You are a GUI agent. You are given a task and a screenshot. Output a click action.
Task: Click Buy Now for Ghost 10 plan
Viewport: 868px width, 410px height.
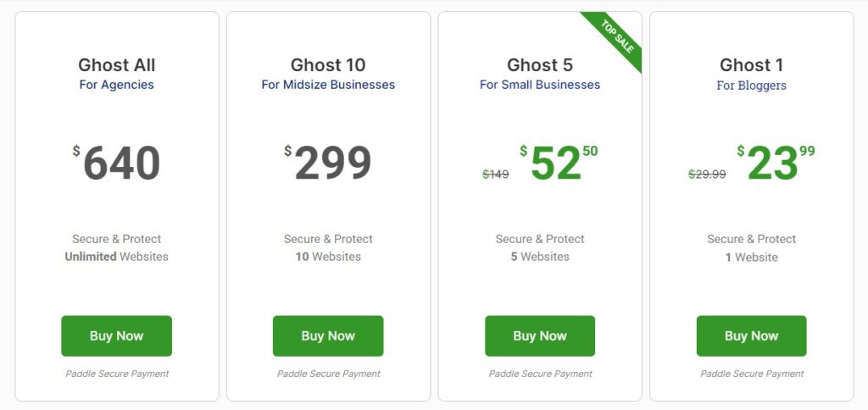pos(328,335)
